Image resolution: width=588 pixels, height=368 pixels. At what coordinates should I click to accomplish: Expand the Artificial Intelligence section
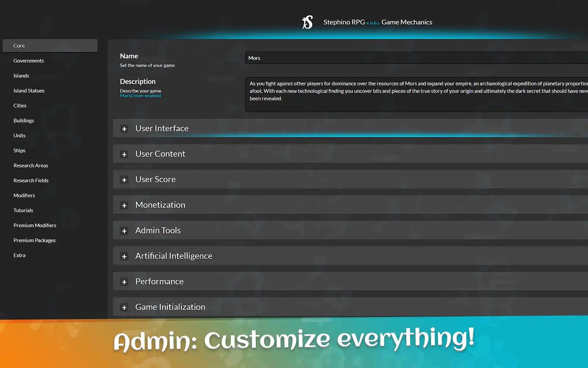click(x=124, y=256)
